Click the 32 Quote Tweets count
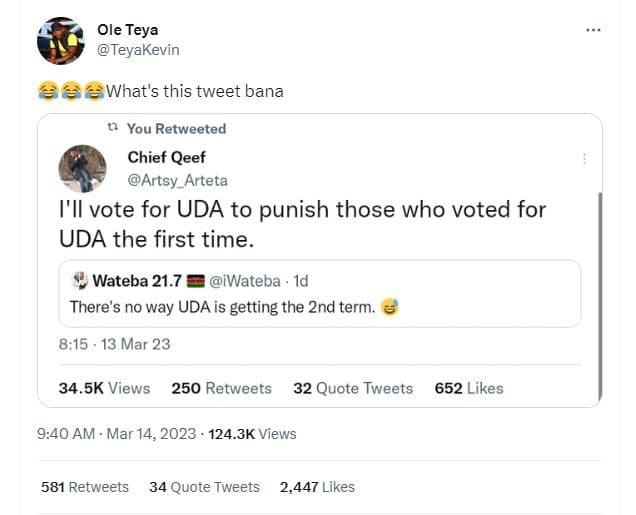The width and height of the screenshot is (636, 515). tap(353, 388)
